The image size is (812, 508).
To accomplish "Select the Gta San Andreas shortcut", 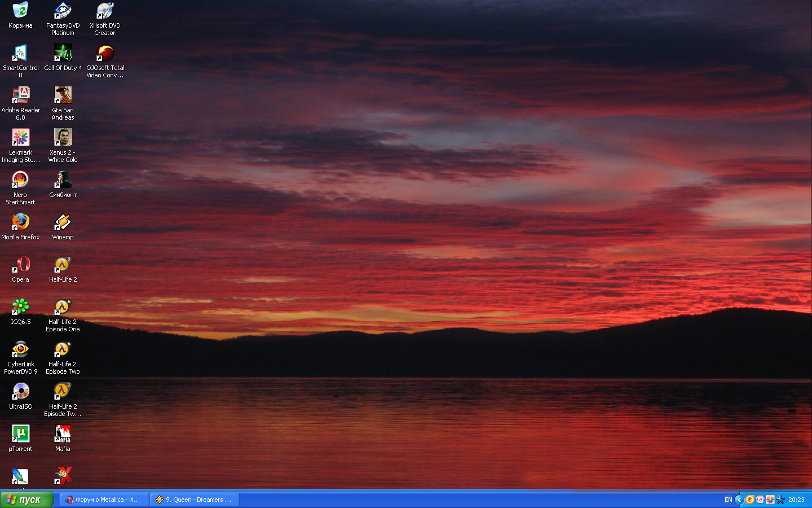I will coord(63,95).
